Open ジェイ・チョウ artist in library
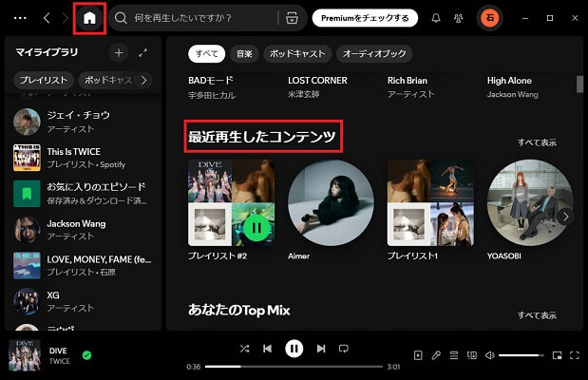The width and height of the screenshot is (588, 380). pos(83,122)
